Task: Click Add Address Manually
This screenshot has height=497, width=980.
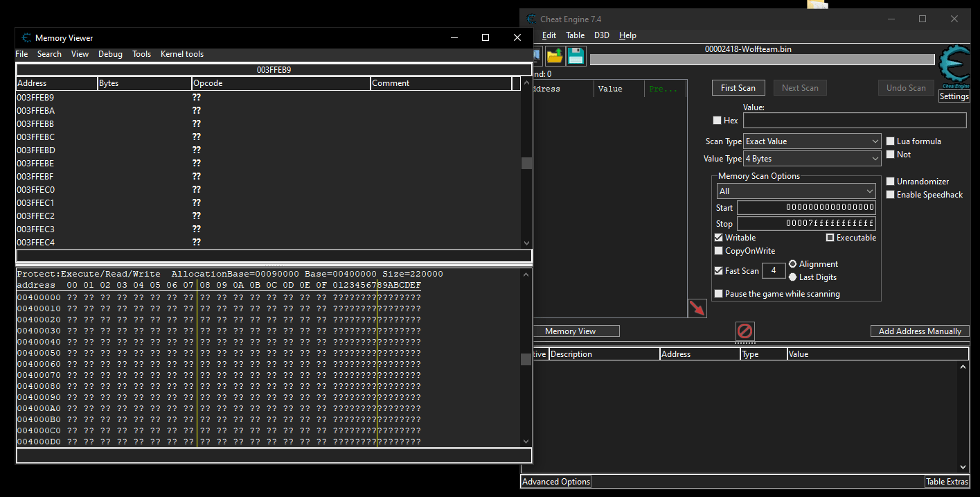Action: pyautogui.click(x=920, y=331)
